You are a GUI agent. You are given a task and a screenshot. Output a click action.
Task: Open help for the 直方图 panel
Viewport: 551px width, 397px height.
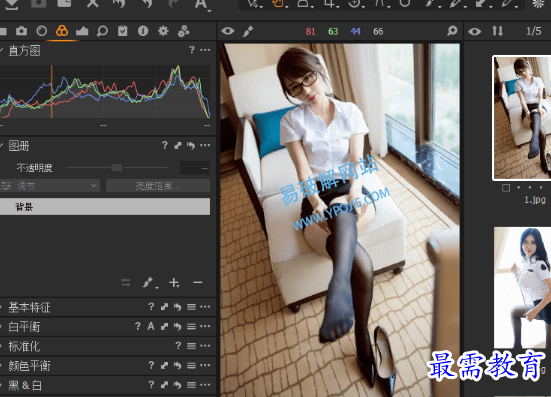point(192,50)
